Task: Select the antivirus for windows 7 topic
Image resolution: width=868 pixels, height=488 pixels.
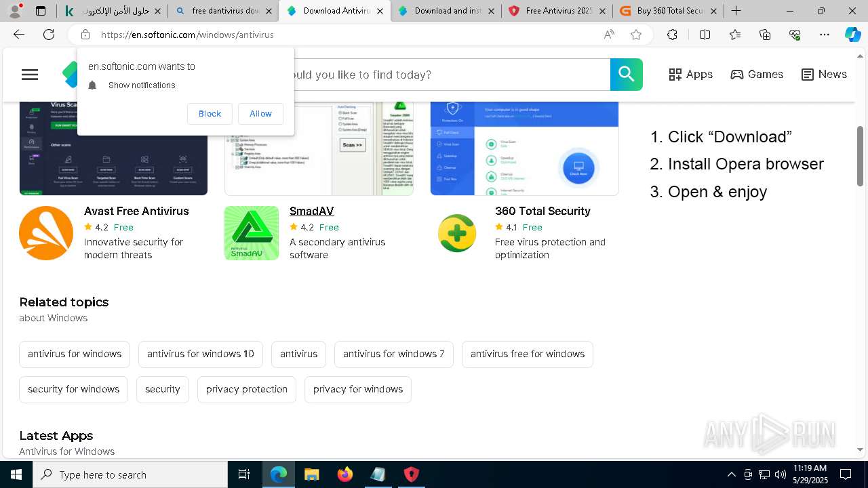Action: [x=394, y=354]
